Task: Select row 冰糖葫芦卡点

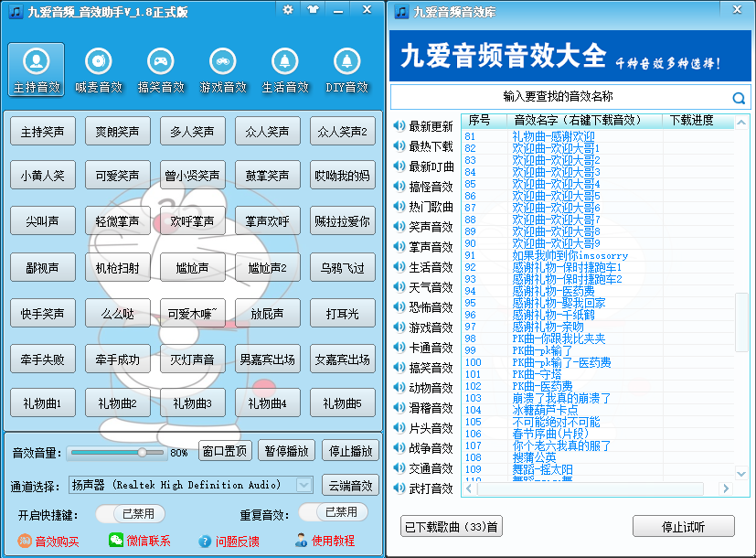Action: [x=598, y=410]
